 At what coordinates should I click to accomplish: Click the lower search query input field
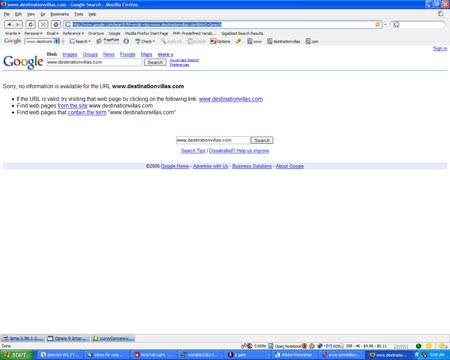coord(213,140)
